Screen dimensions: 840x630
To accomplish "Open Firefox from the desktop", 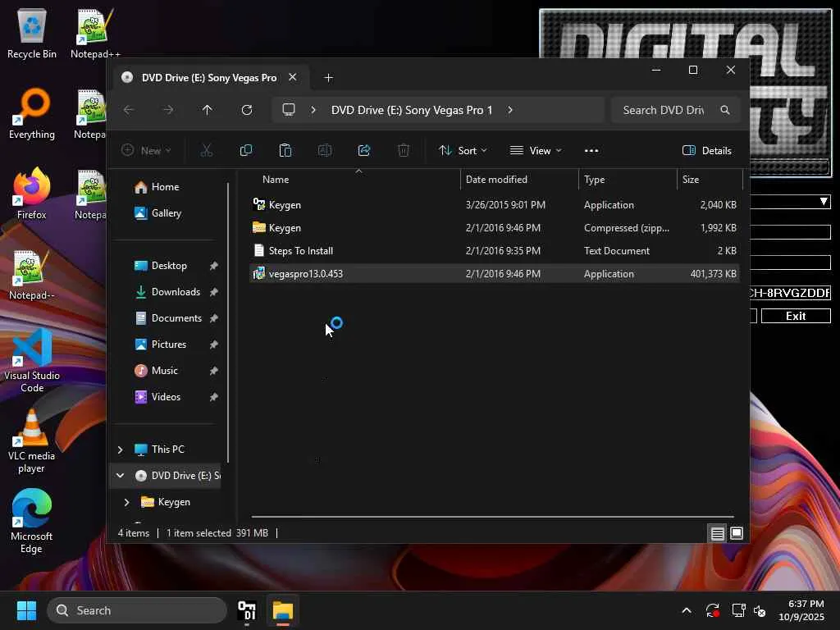I will (32, 194).
